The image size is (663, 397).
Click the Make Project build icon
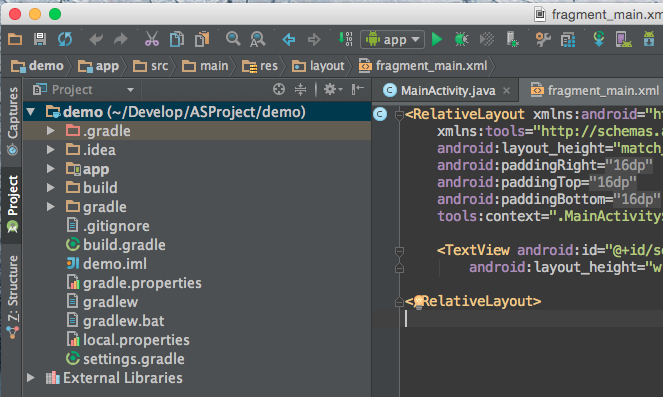(x=345, y=39)
